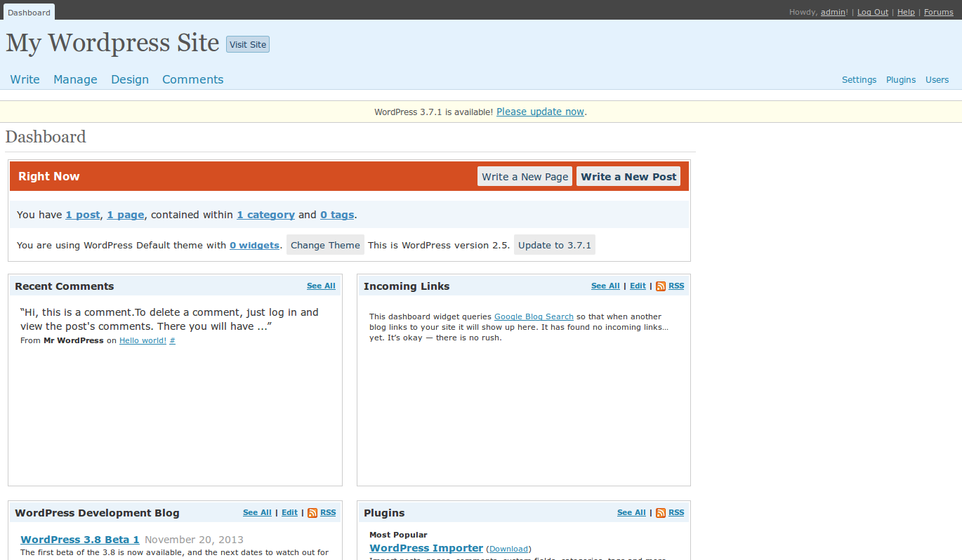
Task: See All in WordPress Development Blog
Action: [x=257, y=512]
